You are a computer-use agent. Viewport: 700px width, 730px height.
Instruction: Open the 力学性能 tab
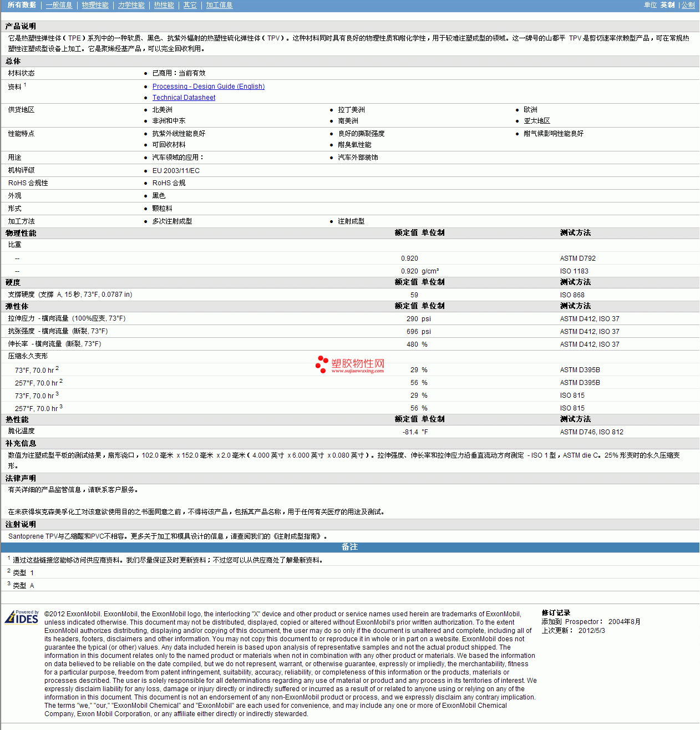click(x=131, y=5)
